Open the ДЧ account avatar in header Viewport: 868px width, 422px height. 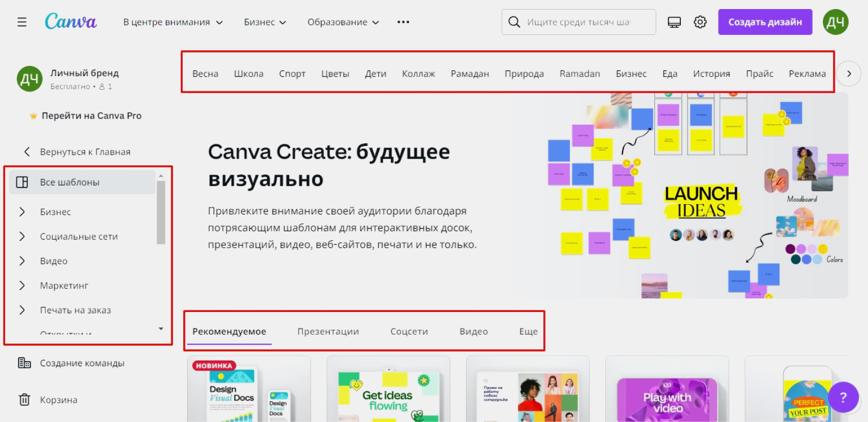click(x=835, y=22)
